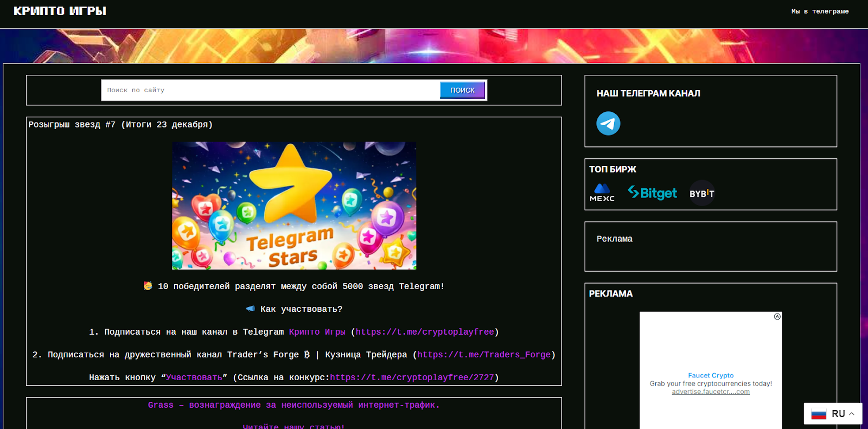The image size is (868, 429).
Task: Click the ad text Grab your free cryptocurrencies today!
Action: 711,383
